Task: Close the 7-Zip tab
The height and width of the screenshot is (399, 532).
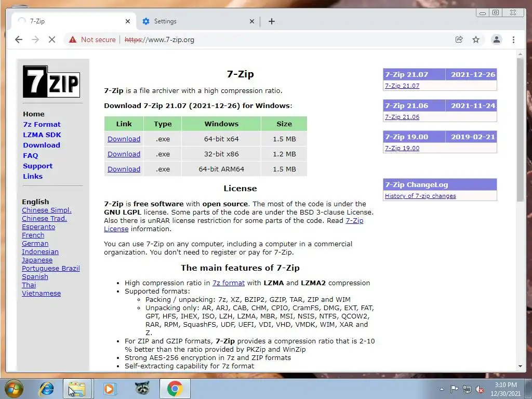Action: pos(128,21)
